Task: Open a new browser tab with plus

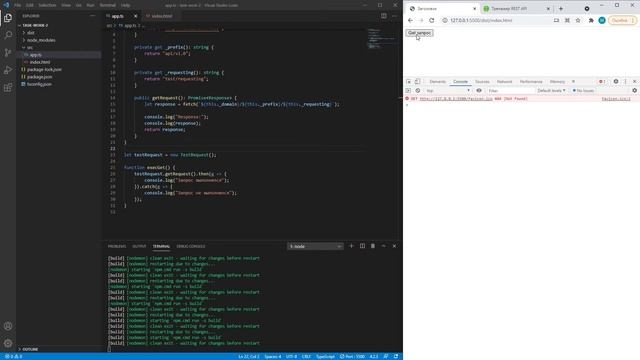Action: pos(561,9)
